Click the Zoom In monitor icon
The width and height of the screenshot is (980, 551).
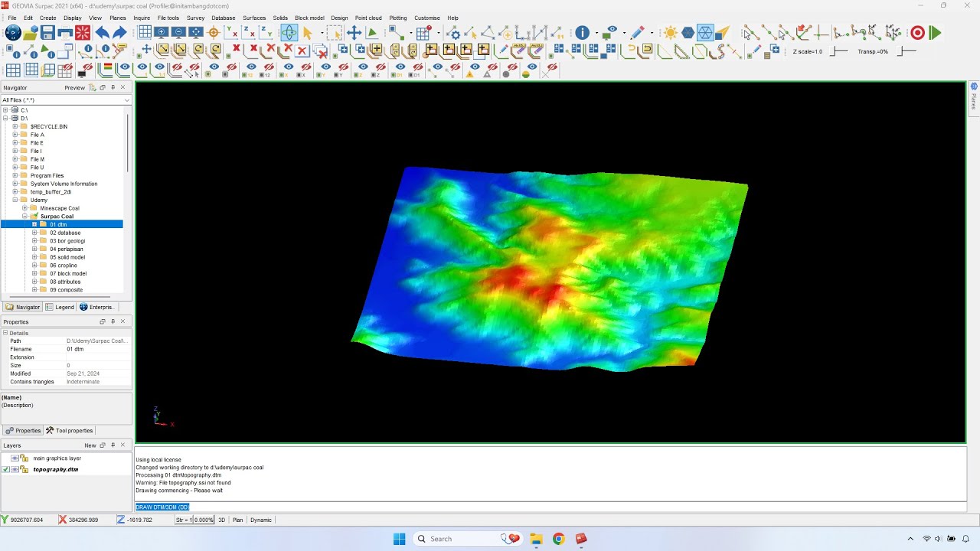coord(161,33)
